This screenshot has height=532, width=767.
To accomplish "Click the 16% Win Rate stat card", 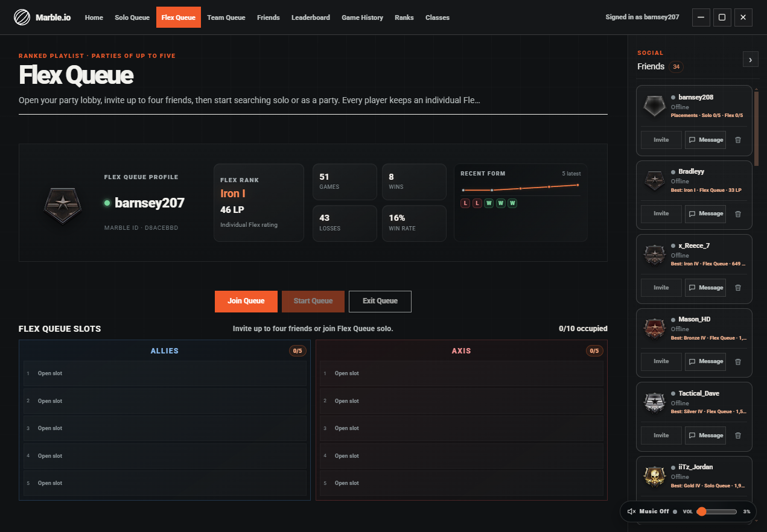I will [414, 223].
